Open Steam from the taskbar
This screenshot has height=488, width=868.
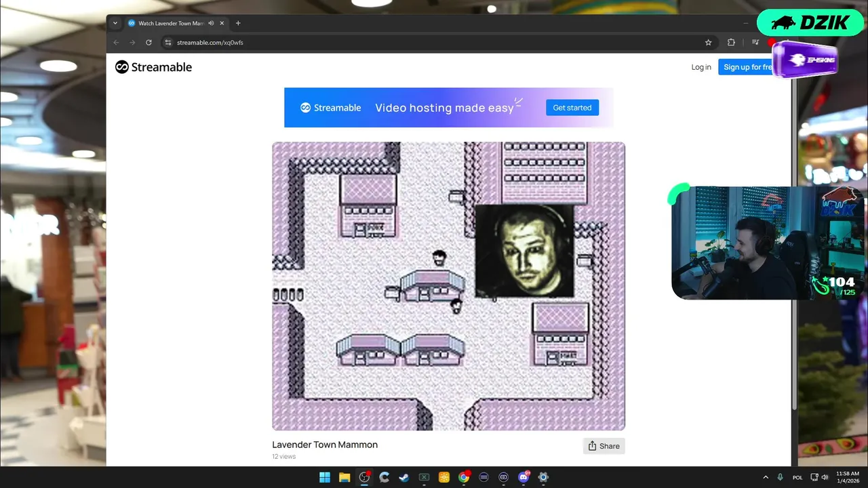point(404,477)
